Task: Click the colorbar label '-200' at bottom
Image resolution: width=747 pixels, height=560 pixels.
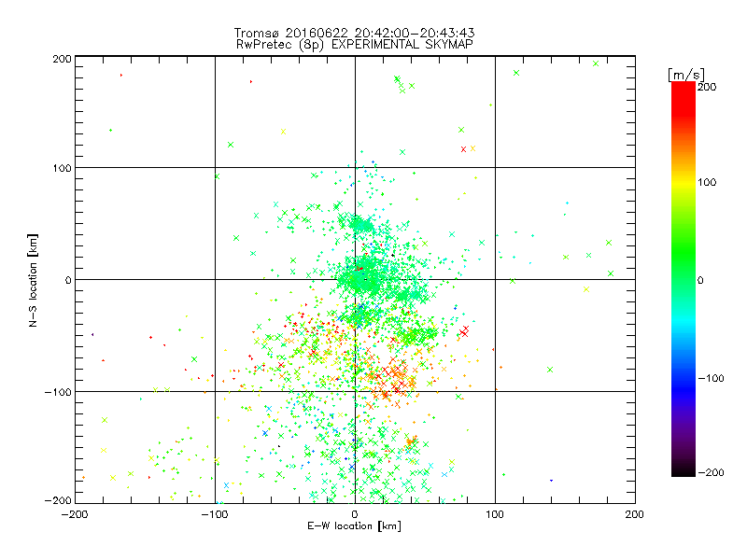Action: click(x=711, y=472)
